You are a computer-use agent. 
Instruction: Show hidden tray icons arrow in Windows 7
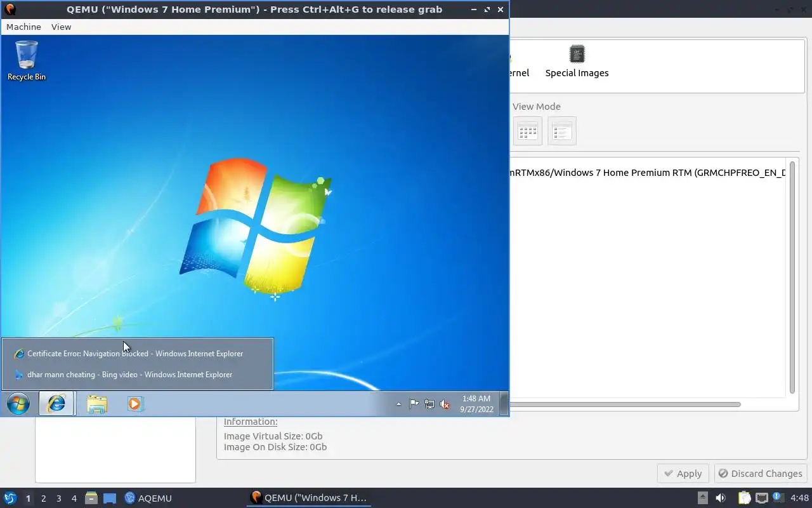coord(398,404)
